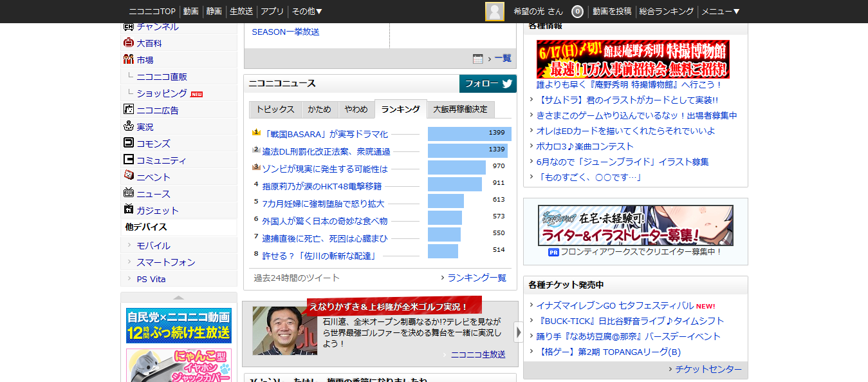
Task: Open ランキング一覧 link
Action: coord(477,278)
